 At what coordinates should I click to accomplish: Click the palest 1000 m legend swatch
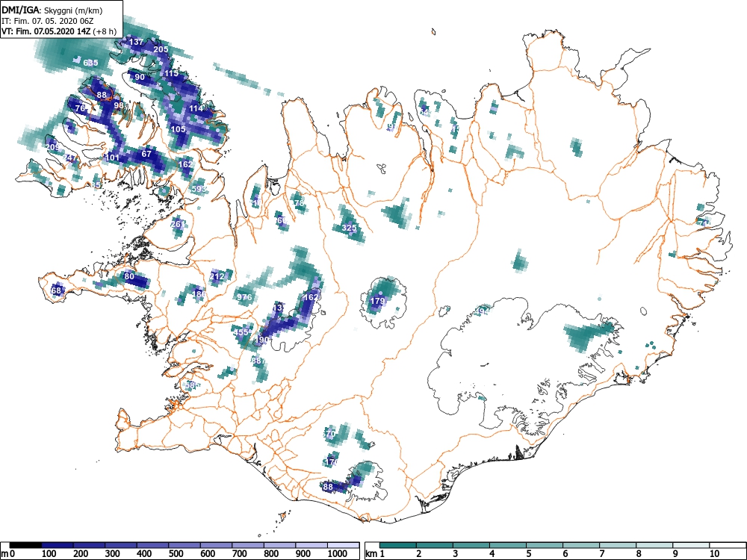point(344,545)
